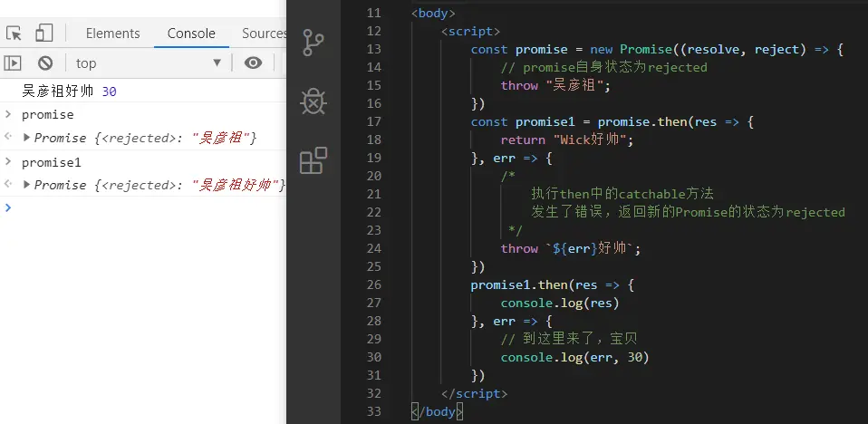This screenshot has height=424, width=868.
Task: Toggle the live expression eye icon
Action: point(253,63)
